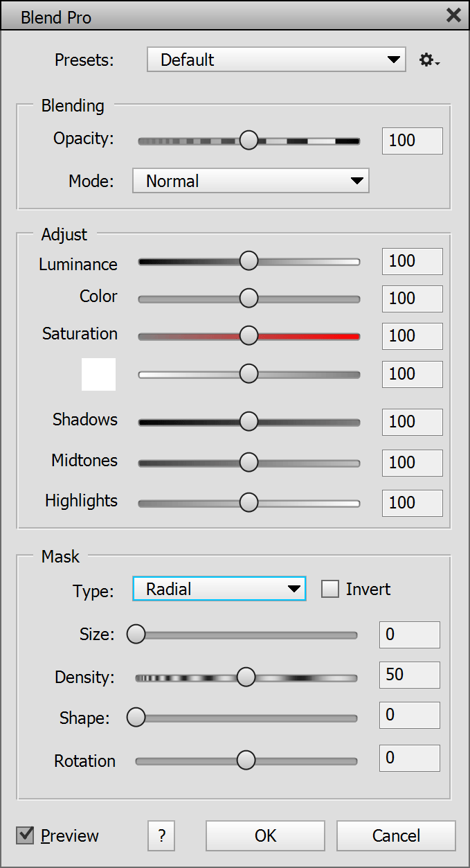
Task: Close the Blend Pro dialog
Action: (x=453, y=15)
